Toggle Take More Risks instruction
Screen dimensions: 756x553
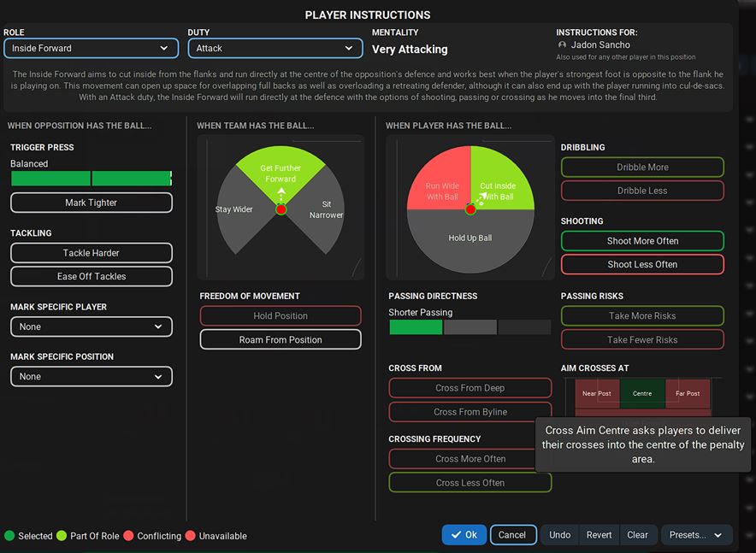(643, 316)
